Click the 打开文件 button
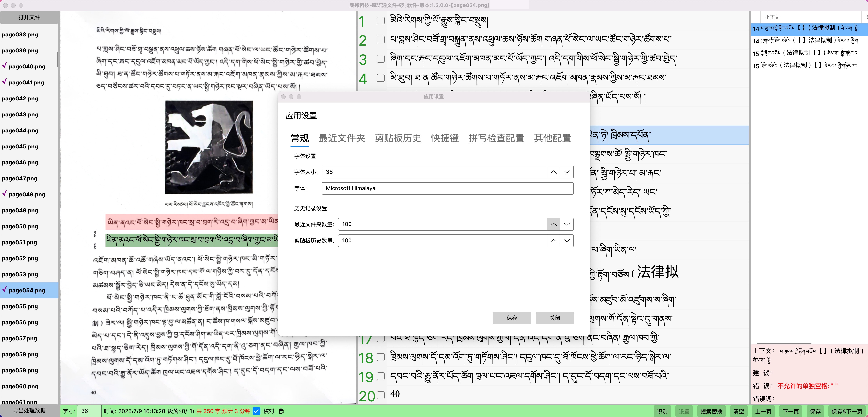 [29, 17]
